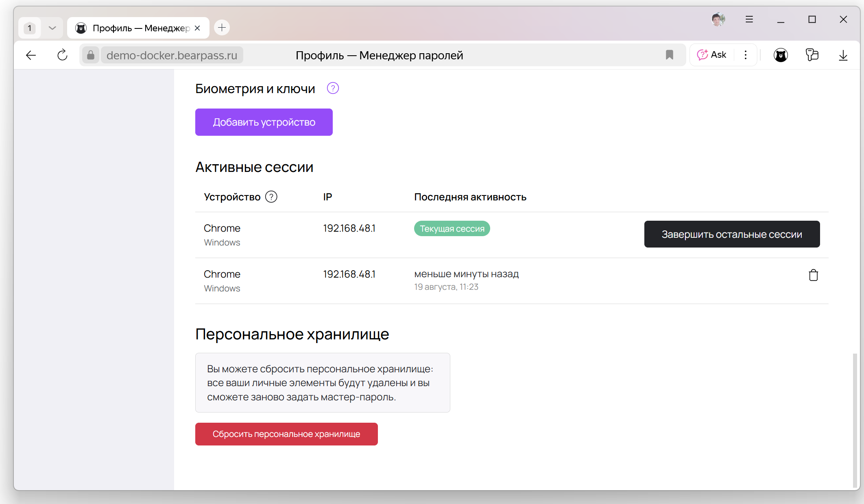The width and height of the screenshot is (864, 504).
Task: Expand the tab list chevron dropdown
Action: 52,28
